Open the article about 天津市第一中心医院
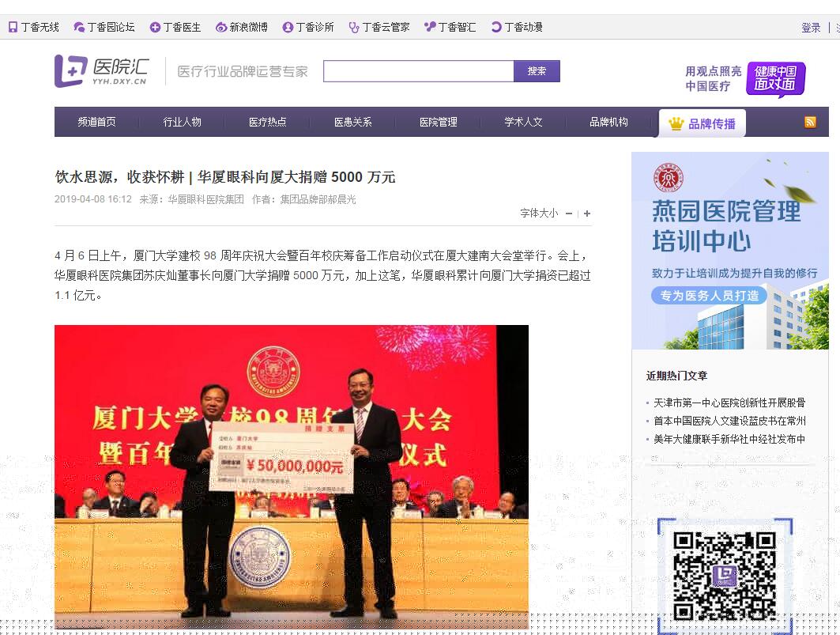The width and height of the screenshot is (840, 635). 729,403
